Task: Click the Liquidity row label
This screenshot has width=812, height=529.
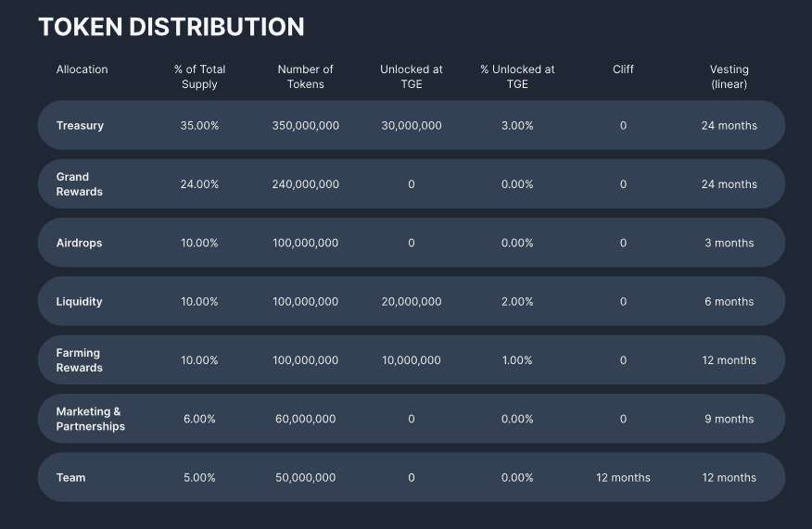Action: pos(79,302)
